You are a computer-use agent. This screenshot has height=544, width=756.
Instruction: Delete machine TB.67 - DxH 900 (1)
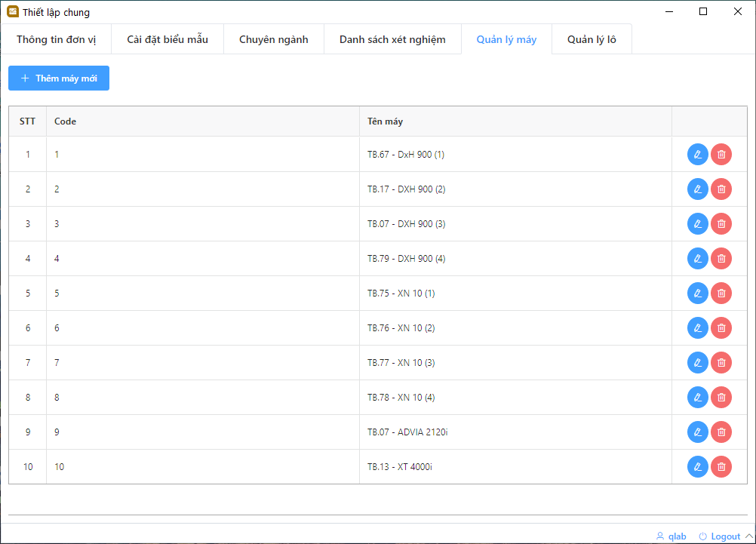[x=721, y=155]
